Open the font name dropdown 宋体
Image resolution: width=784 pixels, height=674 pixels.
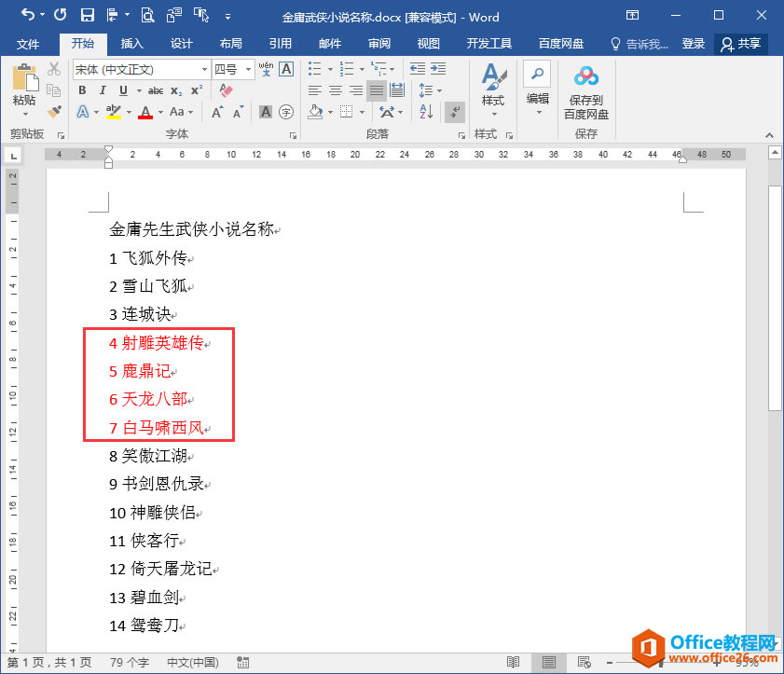pos(205,69)
